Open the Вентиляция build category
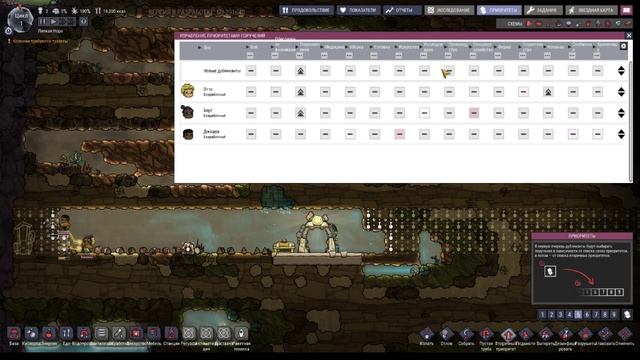 (x=101, y=333)
